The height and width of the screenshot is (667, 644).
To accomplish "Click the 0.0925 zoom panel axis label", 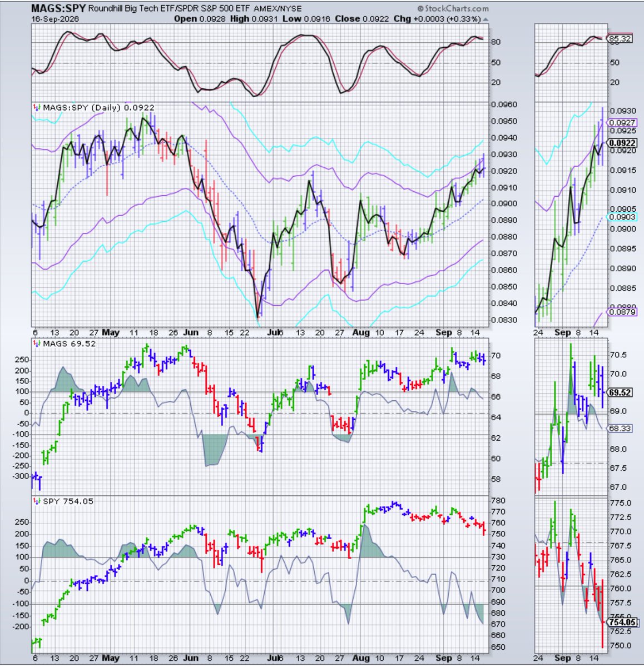I will click(x=622, y=131).
